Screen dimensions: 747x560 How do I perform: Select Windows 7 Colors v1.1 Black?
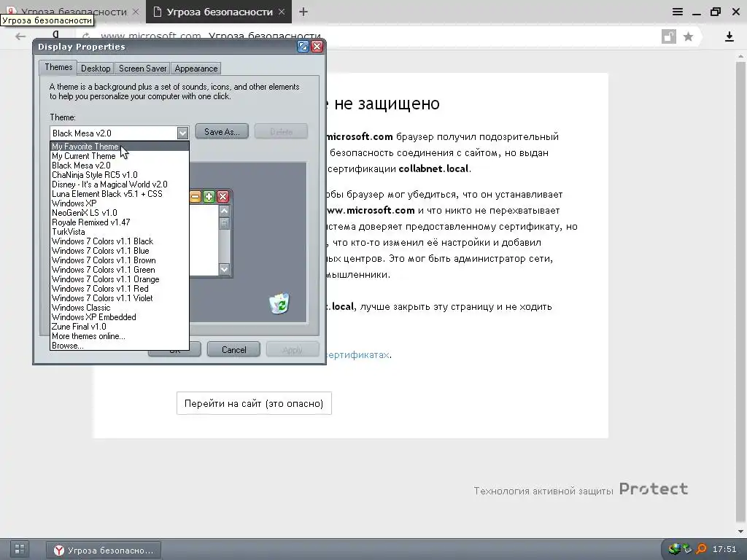(x=120, y=241)
